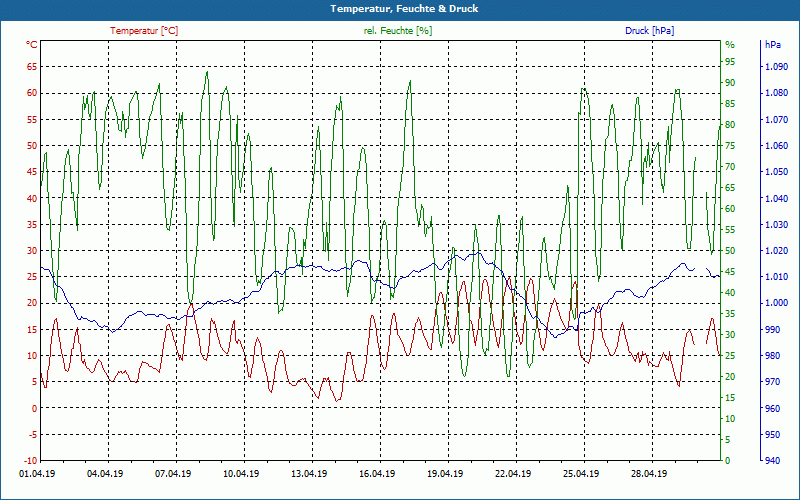Select the blue 'Druck [hPa]' legend label
This screenshot has width=800, height=500.
point(649,31)
